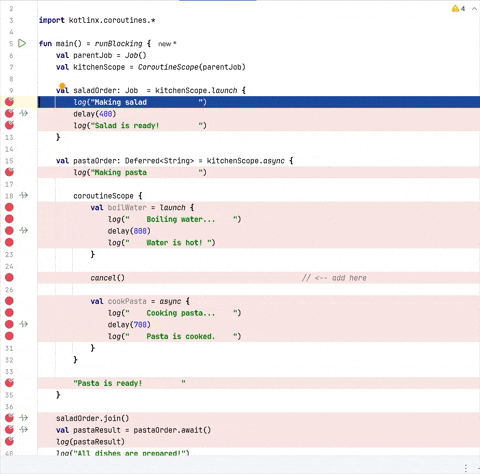Click the "cancel()" call in coroutineScope
Image resolution: width=480 pixels, height=474 pixels.
pyautogui.click(x=107, y=278)
